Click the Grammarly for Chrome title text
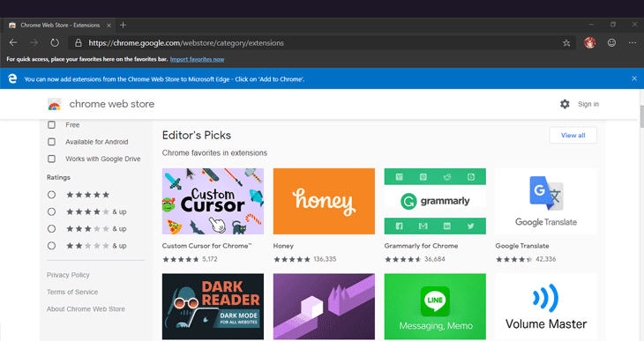The image size is (644, 341). point(421,246)
